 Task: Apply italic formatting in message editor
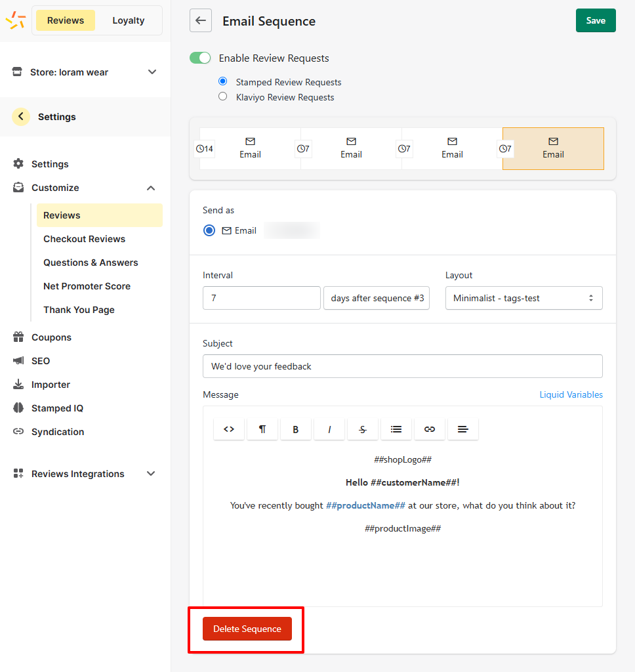click(x=329, y=429)
